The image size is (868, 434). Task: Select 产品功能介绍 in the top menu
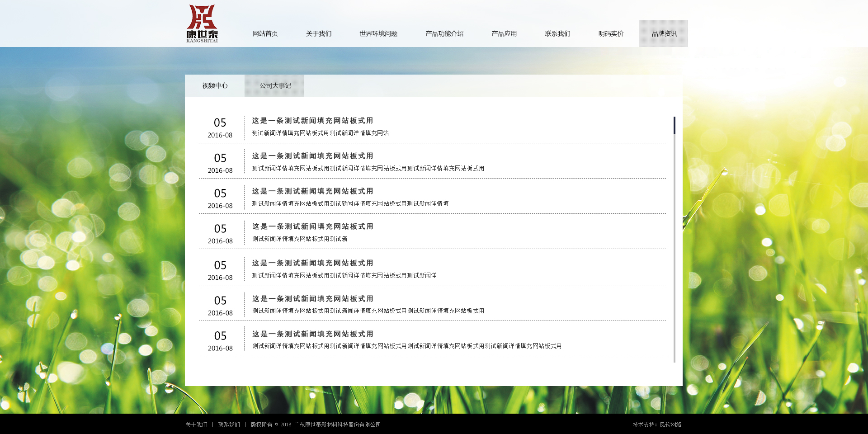pos(444,33)
